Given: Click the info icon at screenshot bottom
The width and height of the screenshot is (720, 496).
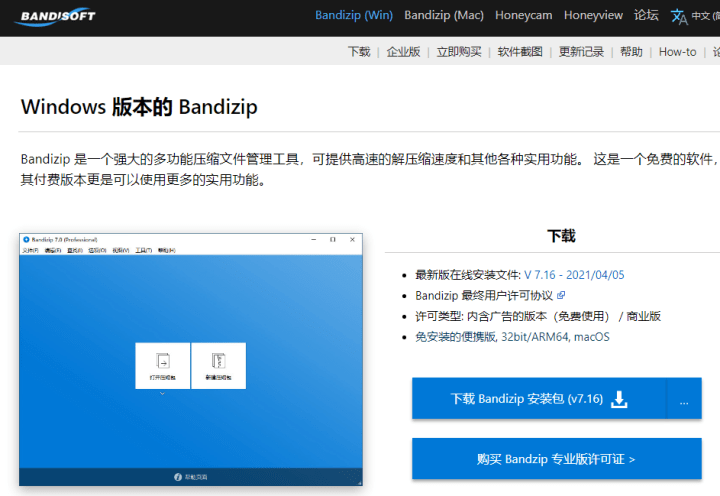Looking at the screenshot, I should (178, 477).
